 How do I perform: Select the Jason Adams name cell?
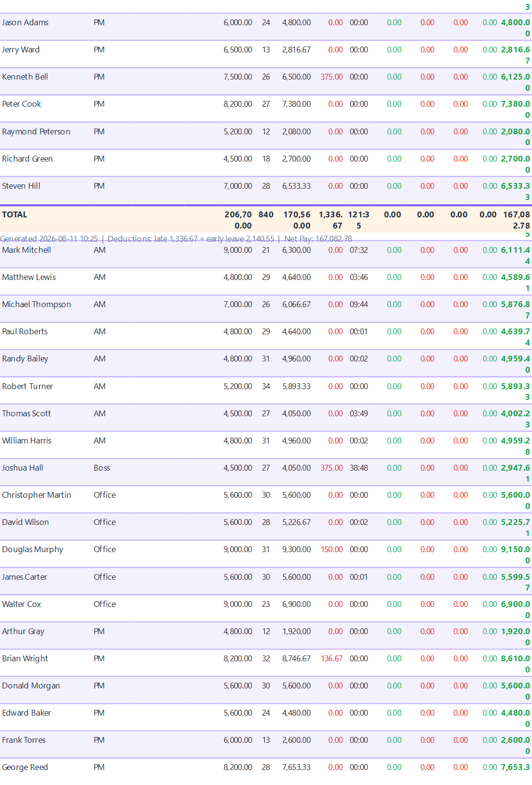coord(25,22)
